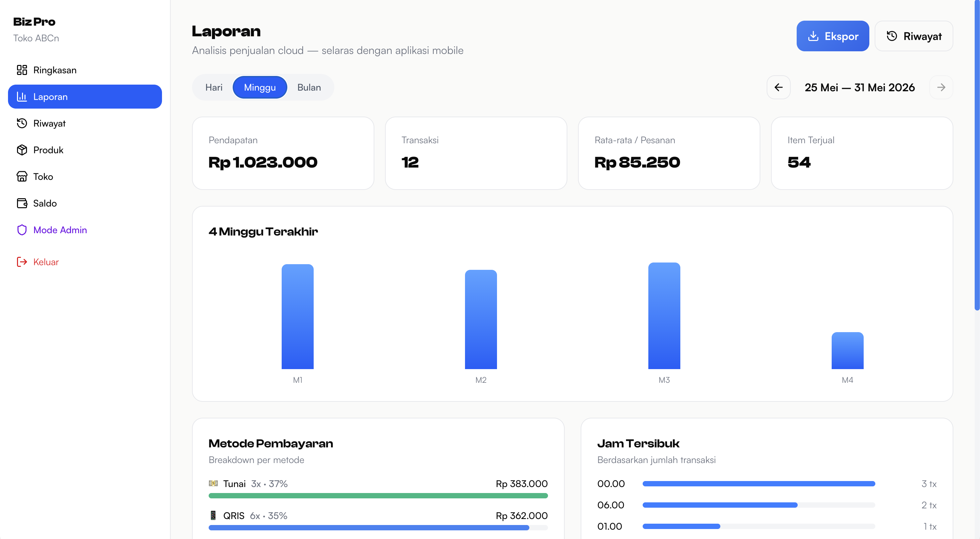Select the Minggu period tab
Viewport: 980px width, 539px height.
pyautogui.click(x=260, y=87)
